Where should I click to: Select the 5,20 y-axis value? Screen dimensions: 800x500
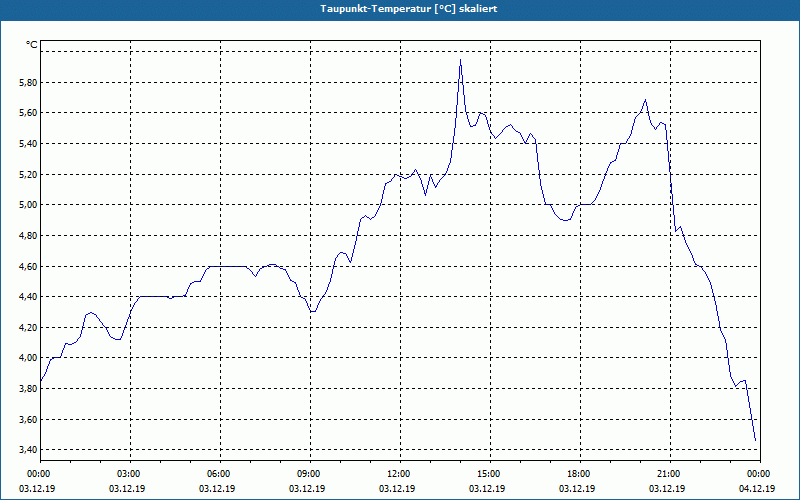point(28,174)
